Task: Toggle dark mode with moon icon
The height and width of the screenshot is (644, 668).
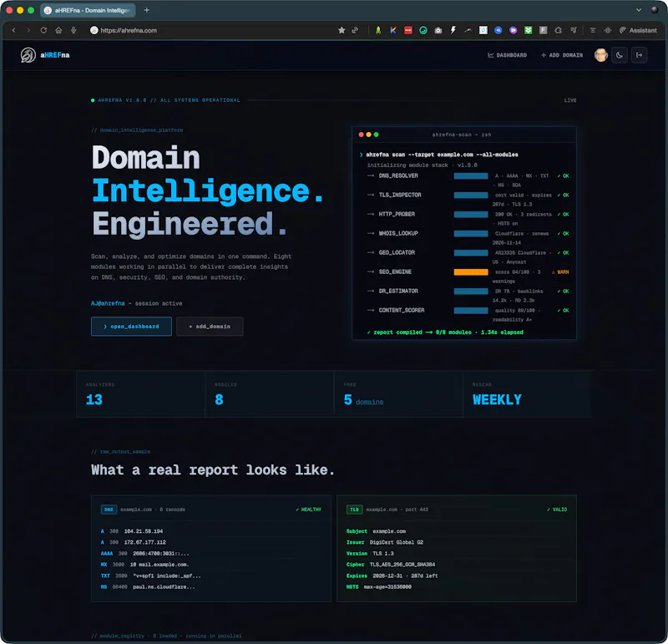Action: click(x=620, y=55)
